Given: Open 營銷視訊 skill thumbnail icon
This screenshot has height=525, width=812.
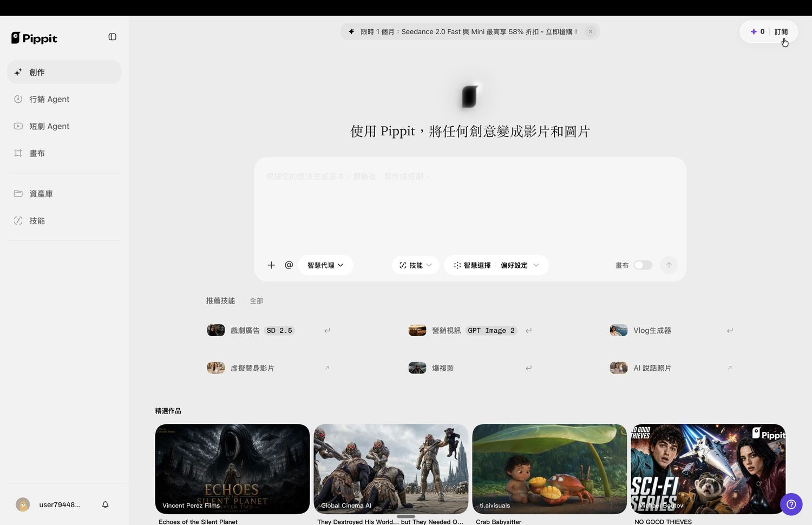Looking at the screenshot, I should coord(417,330).
